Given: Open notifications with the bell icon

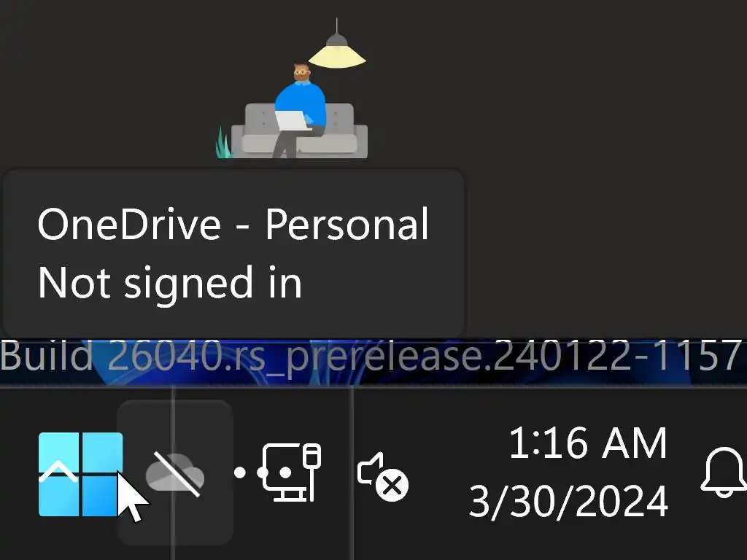Looking at the screenshot, I should pos(724,472).
